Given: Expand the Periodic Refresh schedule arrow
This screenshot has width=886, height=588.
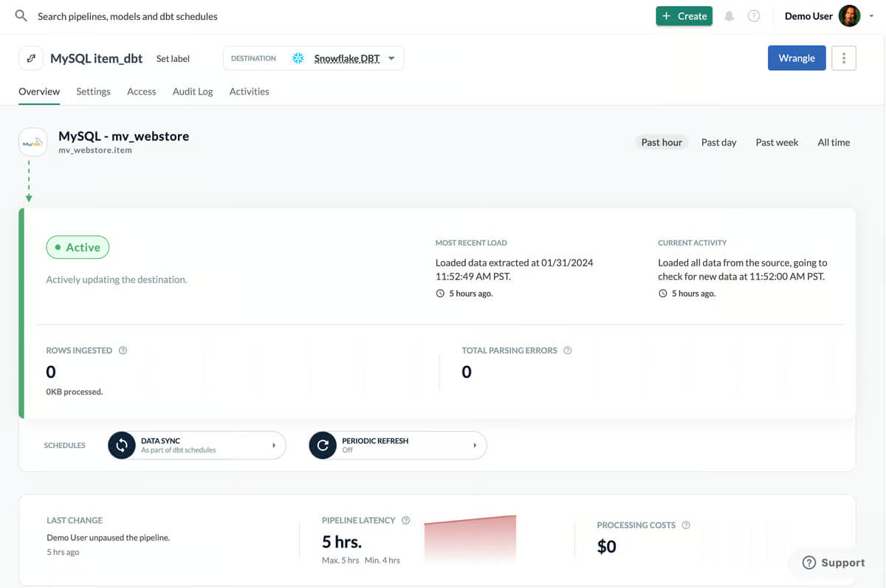Looking at the screenshot, I should [475, 446].
